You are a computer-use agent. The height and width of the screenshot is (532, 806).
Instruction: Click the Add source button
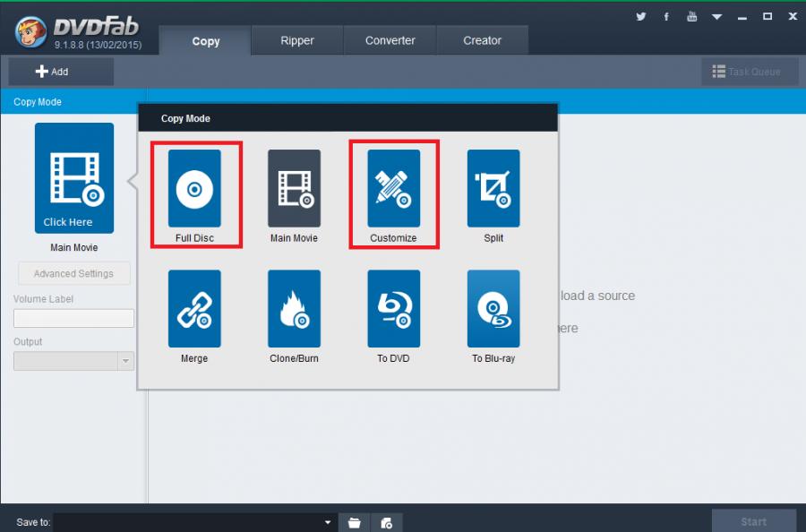click(x=61, y=72)
